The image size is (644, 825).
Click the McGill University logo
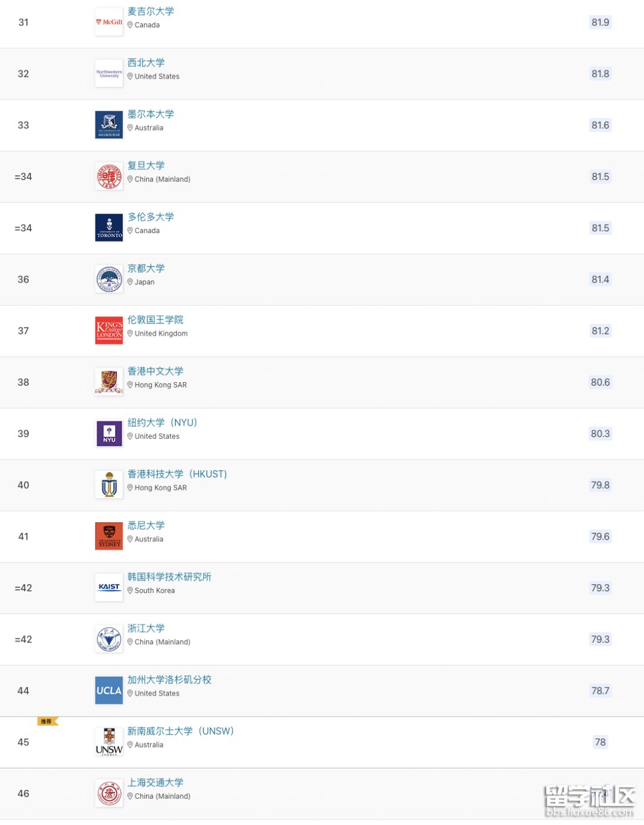point(109,22)
